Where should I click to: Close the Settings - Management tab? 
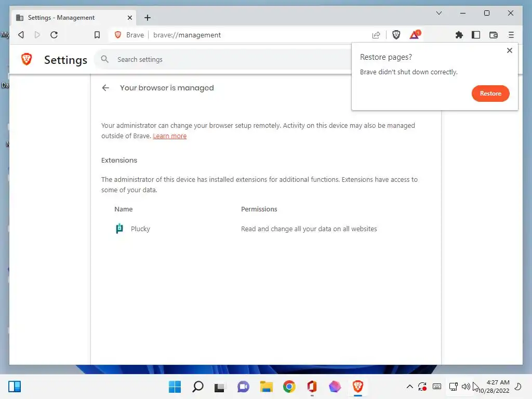[x=129, y=18]
